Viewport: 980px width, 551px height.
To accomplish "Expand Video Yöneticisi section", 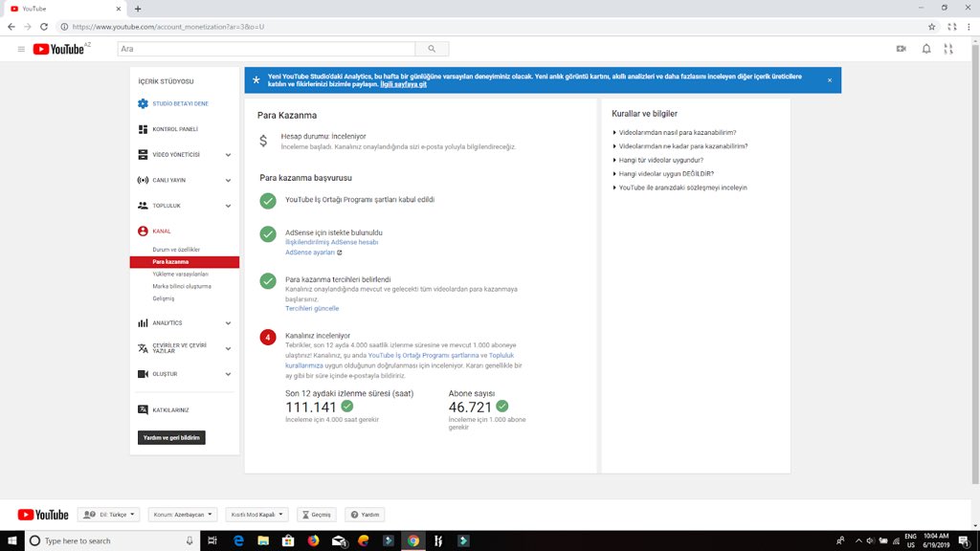I will coord(228,155).
